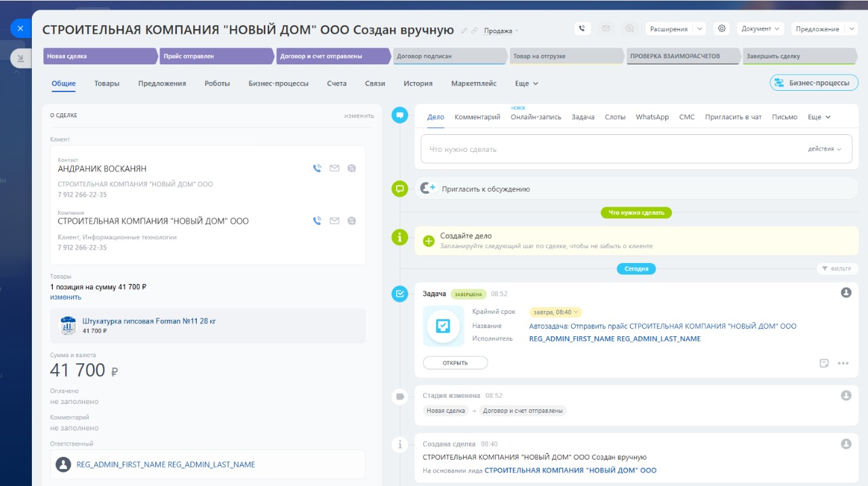
Task: Open lead link СТРОИТЕЛЬНАЯ КОМПАНИЯ in created deal entry
Action: tap(570, 470)
